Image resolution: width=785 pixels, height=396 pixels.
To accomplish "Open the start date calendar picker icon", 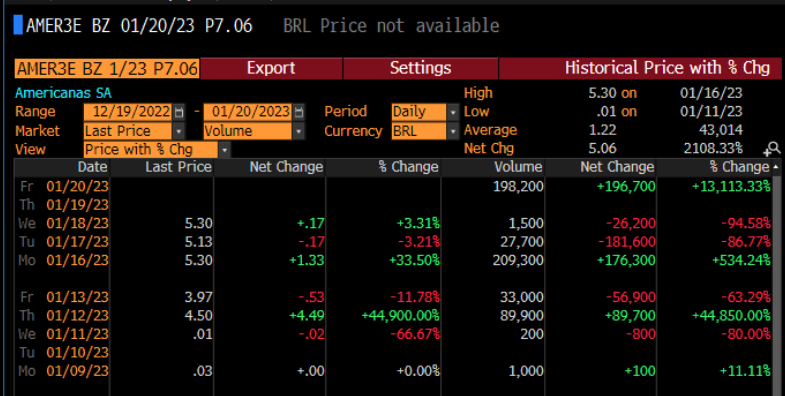I will [179, 112].
